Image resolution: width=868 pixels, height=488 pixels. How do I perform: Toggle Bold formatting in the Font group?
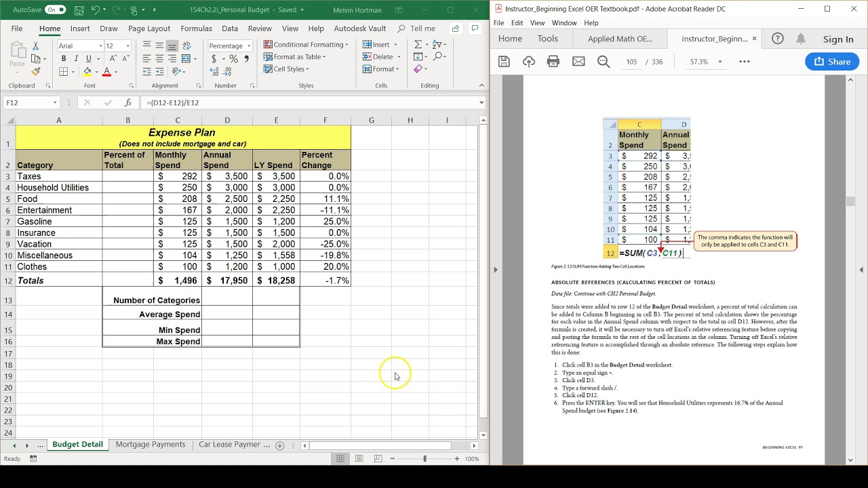click(x=64, y=58)
